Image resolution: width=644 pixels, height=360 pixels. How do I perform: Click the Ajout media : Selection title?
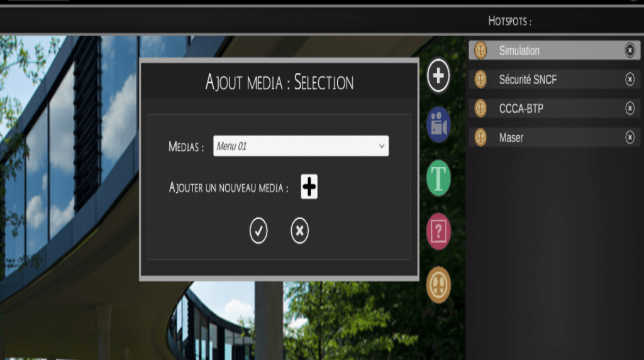[x=279, y=82]
